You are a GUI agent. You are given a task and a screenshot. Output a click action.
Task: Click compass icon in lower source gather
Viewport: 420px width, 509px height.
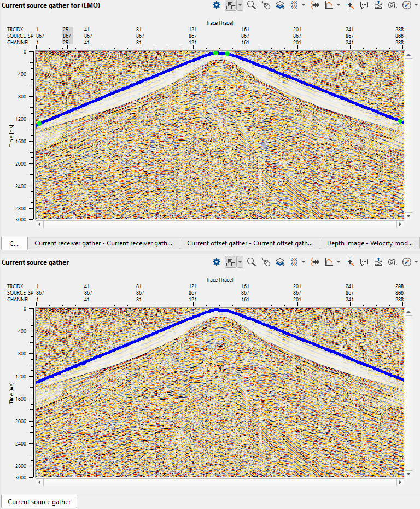pos(407,262)
